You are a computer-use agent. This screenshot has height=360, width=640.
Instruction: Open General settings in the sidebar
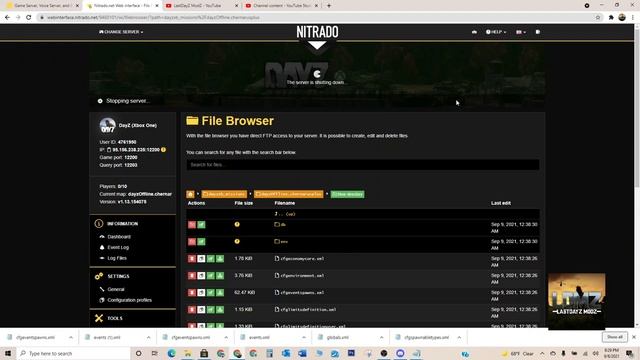pyautogui.click(x=116, y=289)
